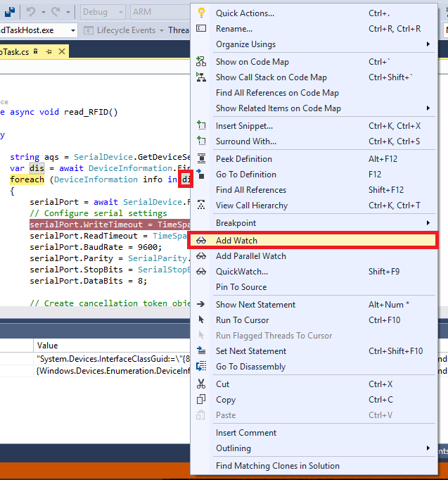Choose Run To Cursor menu entry
This screenshot has width=448, height=480.
[242, 320]
